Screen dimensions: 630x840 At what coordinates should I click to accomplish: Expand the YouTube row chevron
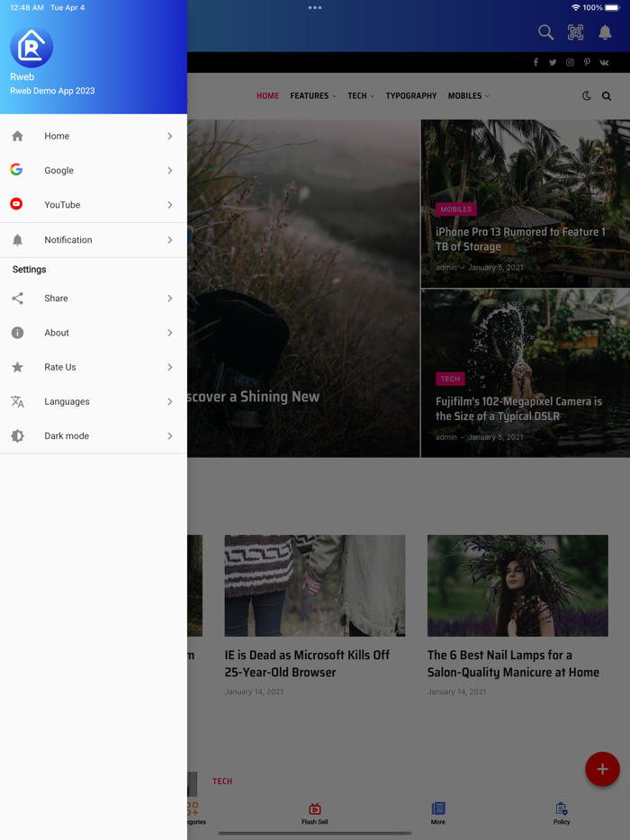(x=170, y=205)
